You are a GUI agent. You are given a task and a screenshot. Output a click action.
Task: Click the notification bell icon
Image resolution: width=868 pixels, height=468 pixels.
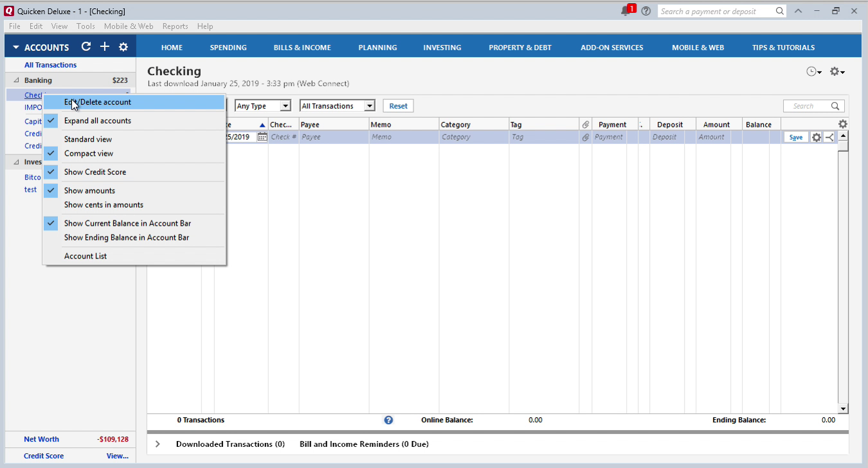coord(626,11)
